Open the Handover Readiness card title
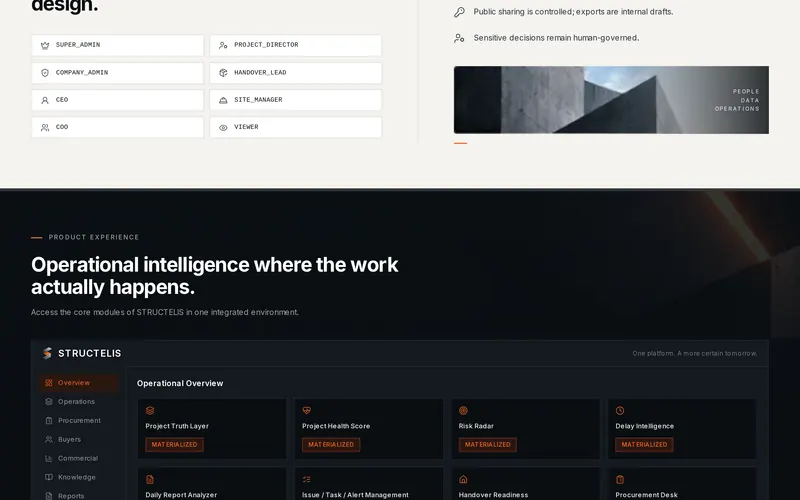This screenshot has width=800, height=500. pos(493,495)
